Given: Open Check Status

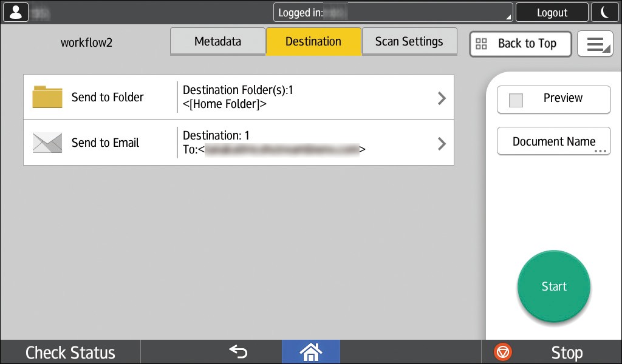Looking at the screenshot, I should point(70,352).
